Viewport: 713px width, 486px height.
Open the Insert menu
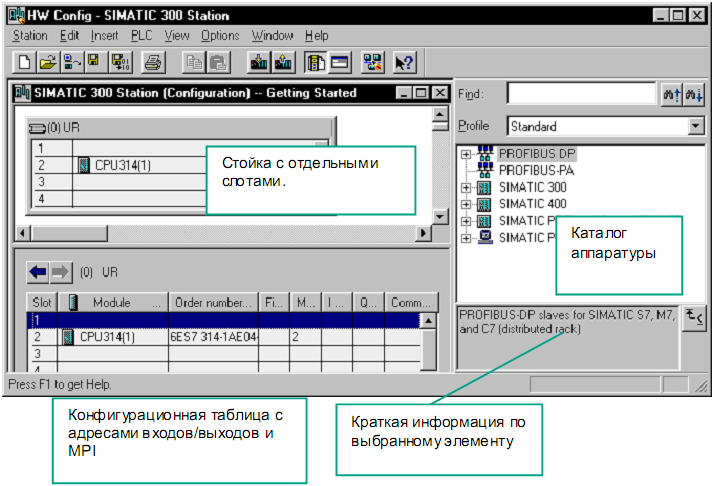(x=105, y=36)
